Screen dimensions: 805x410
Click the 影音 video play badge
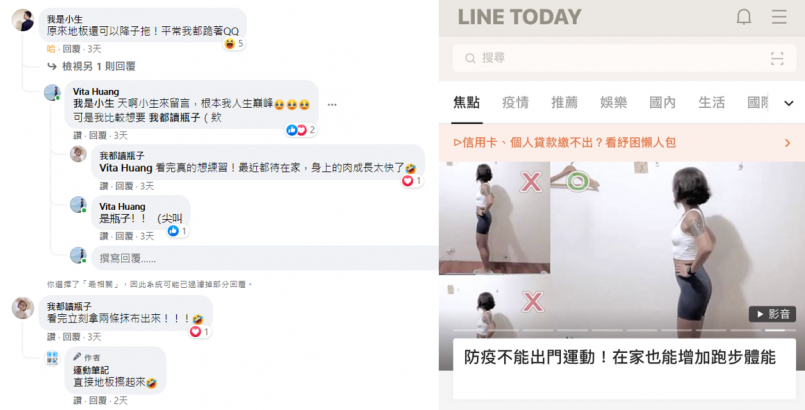772,314
